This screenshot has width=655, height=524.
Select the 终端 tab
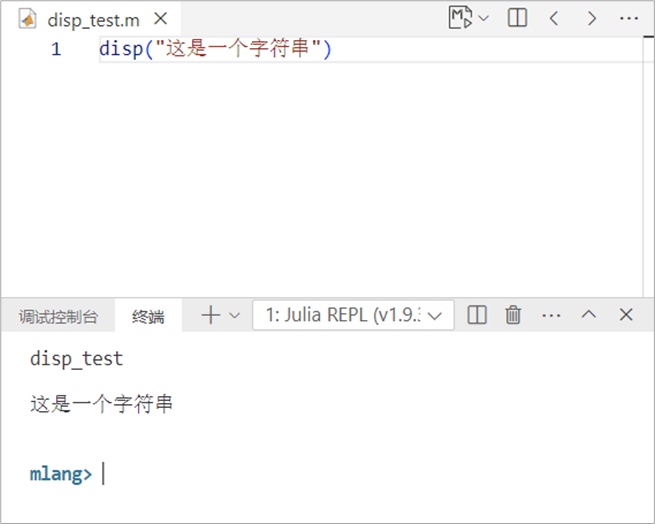pyautogui.click(x=148, y=317)
